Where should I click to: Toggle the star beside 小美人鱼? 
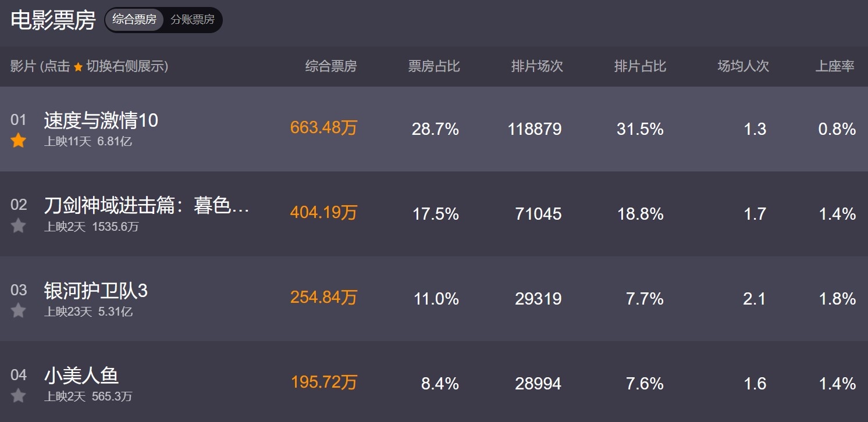pos(19,396)
